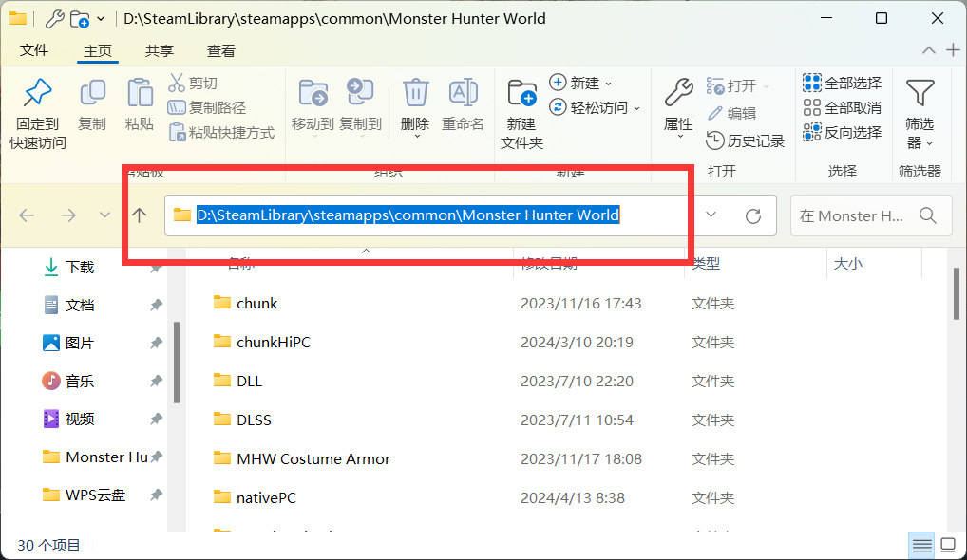
Task: Open the 文件 menu tab
Action: [x=34, y=50]
